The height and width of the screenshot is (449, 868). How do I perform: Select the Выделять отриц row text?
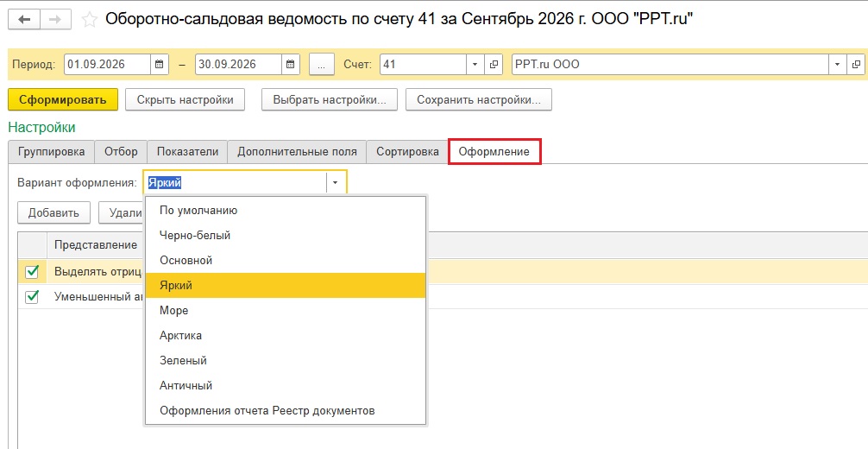pyautogui.click(x=98, y=272)
